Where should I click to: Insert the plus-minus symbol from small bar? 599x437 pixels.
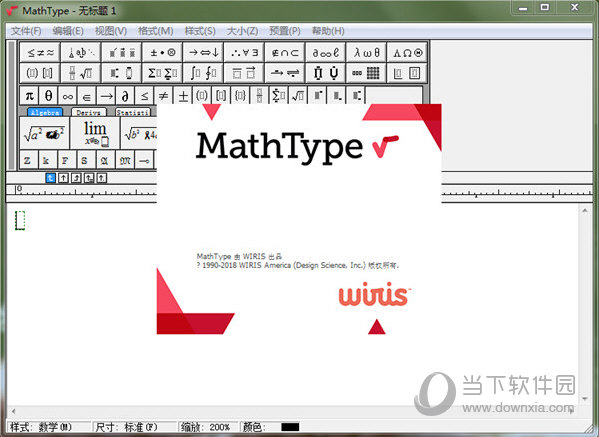tap(183, 95)
